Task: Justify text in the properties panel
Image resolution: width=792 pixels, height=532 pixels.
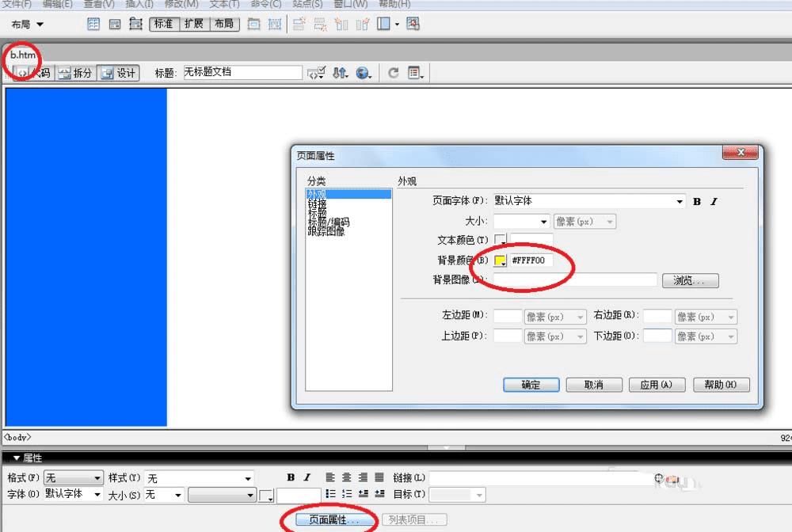Action: 379,477
